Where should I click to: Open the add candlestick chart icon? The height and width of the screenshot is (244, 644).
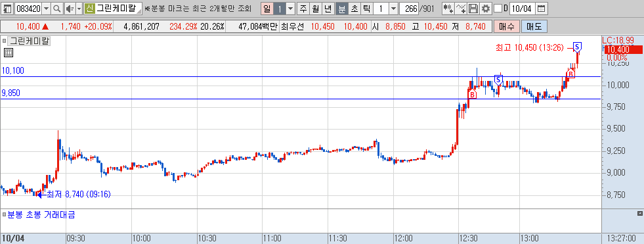point(448,9)
